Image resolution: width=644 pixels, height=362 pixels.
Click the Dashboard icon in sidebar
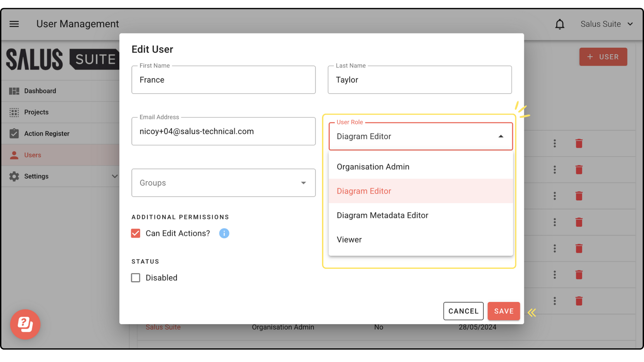pyautogui.click(x=14, y=91)
